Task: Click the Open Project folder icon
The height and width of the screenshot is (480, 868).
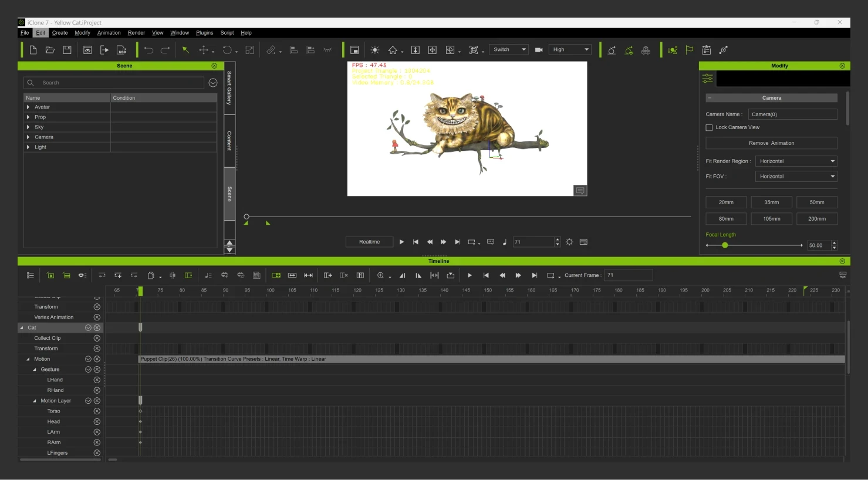Action: coord(50,50)
